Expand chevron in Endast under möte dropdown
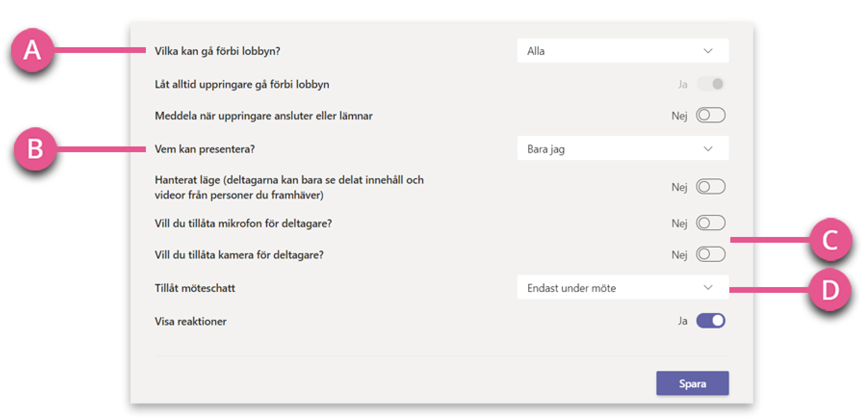Image resolution: width=868 pixels, height=420 pixels. [x=708, y=288]
